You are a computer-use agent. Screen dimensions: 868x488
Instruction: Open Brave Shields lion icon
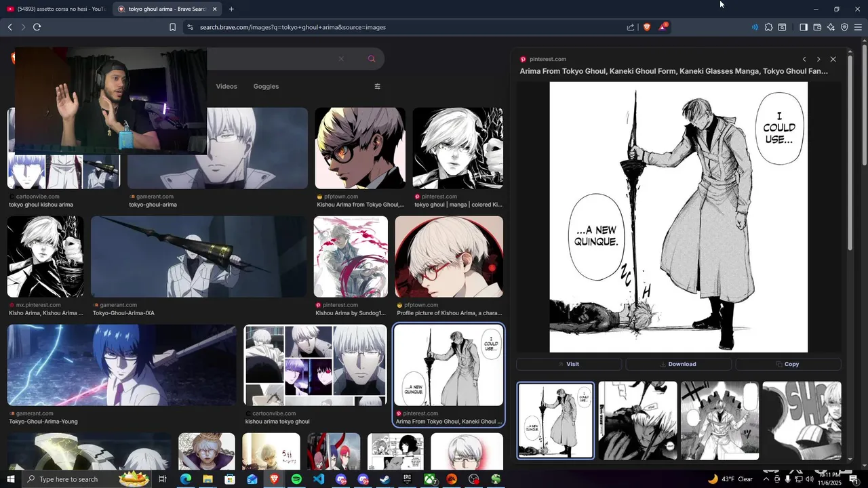click(646, 27)
